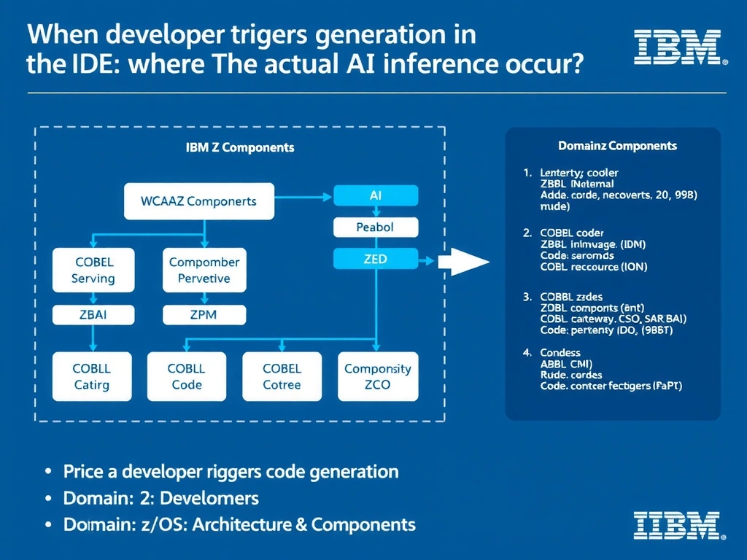747x560 pixels.
Task: Click list item 'Lenterty; cooler'
Action: click(578, 172)
